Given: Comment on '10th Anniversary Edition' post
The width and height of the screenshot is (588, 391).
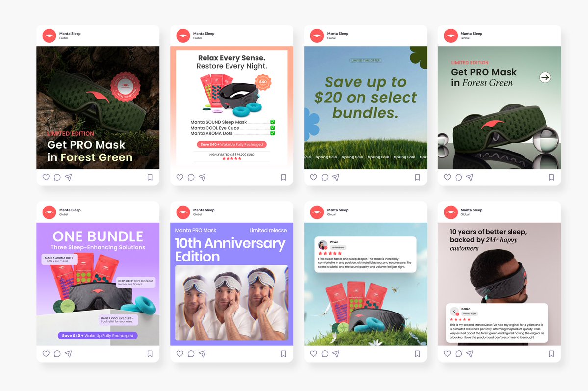Looking at the screenshot, I should tap(191, 354).
